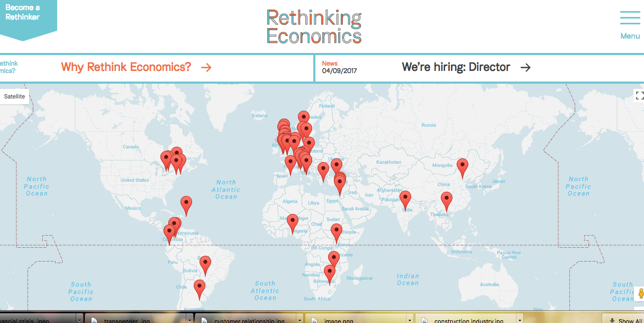Select the map pin in India

(x=405, y=201)
